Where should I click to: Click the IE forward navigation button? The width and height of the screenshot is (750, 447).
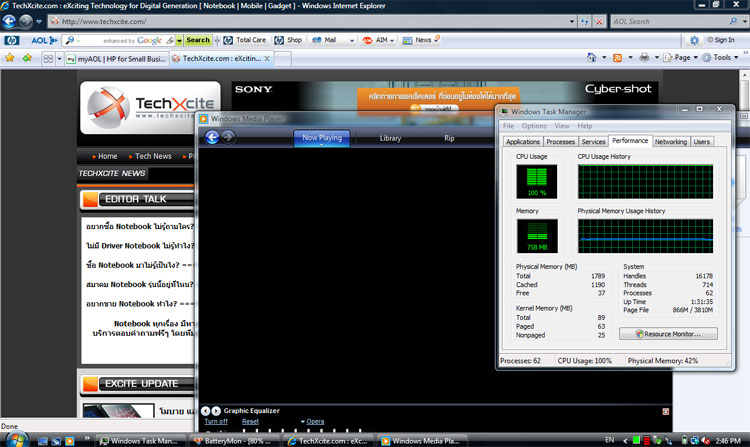coord(26,22)
